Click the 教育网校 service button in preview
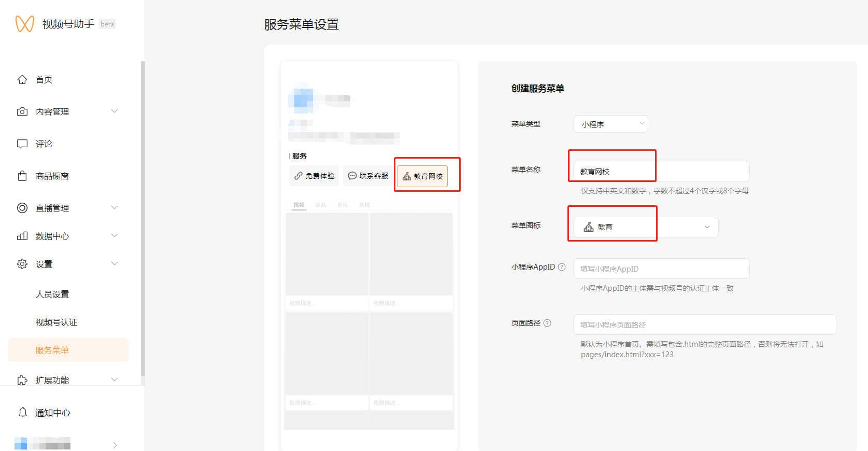Image resolution: width=868 pixels, height=451 pixels. coord(422,176)
